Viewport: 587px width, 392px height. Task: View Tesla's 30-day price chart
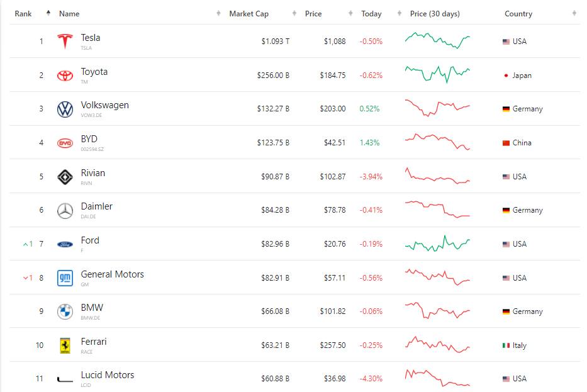point(437,42)
